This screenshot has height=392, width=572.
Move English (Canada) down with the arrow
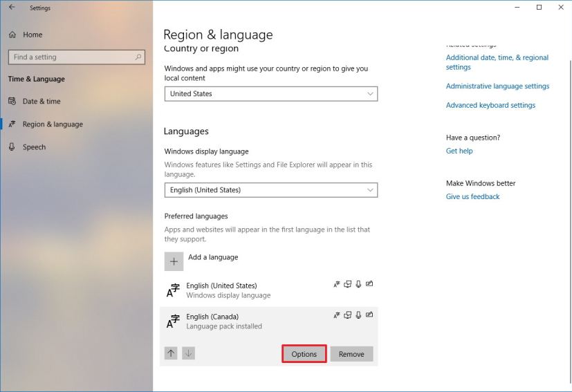click(x=188, y=353)
